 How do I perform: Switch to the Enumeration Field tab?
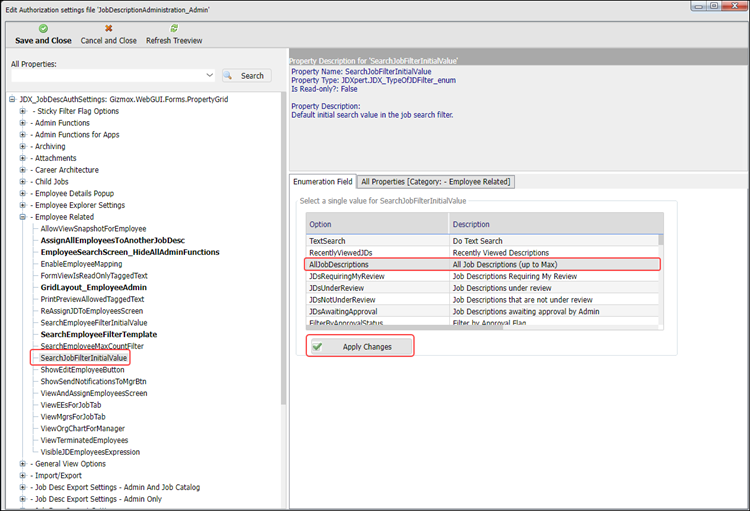click(x=322, y=182)
